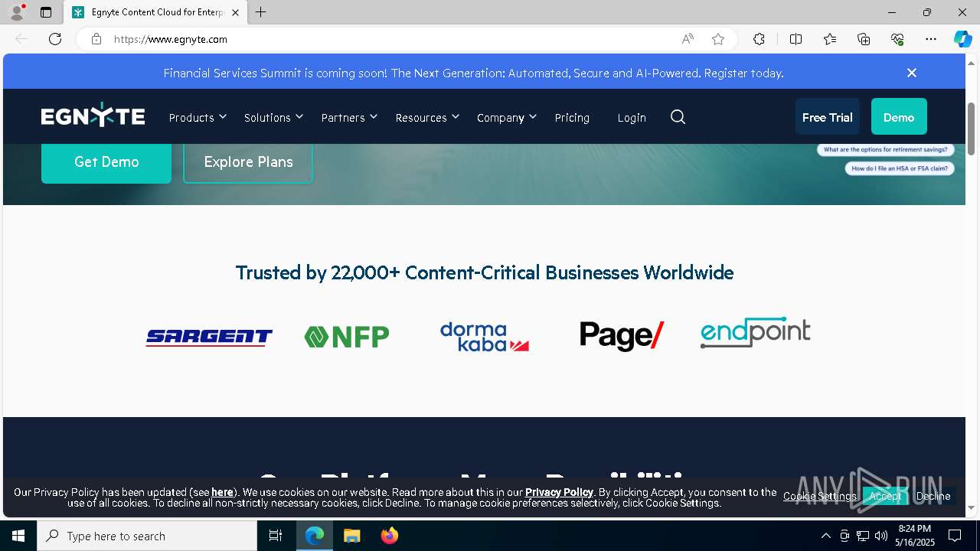Viewport: 980px width, 551px height.
Task: Open the Action Center notifications icon
Action: click(955, 536)
